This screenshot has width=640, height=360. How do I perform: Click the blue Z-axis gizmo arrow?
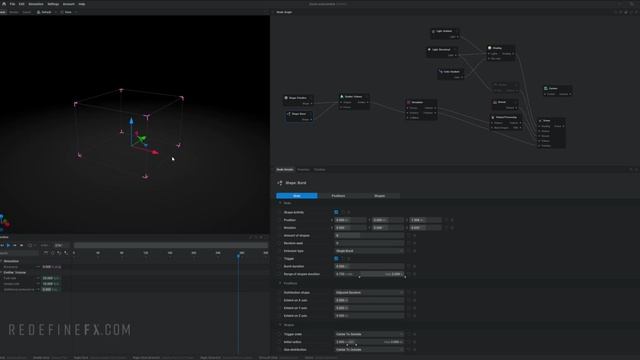click(131, 121)
